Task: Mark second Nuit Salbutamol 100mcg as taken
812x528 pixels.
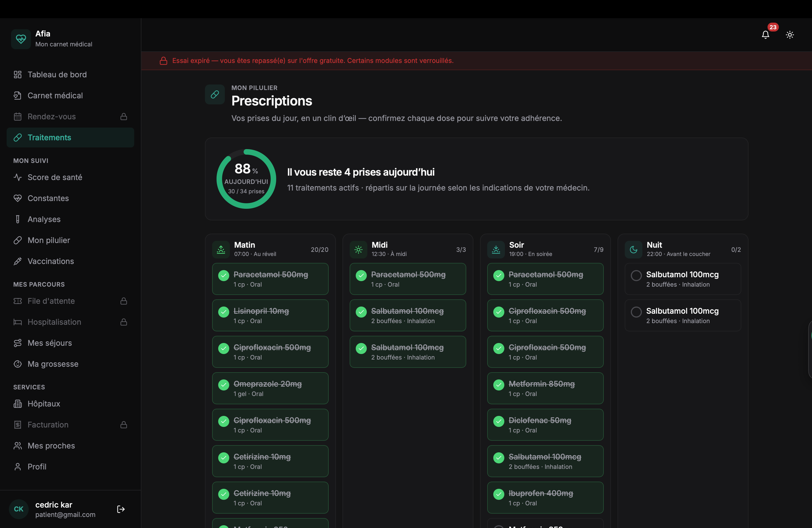Action: [636, 312]
